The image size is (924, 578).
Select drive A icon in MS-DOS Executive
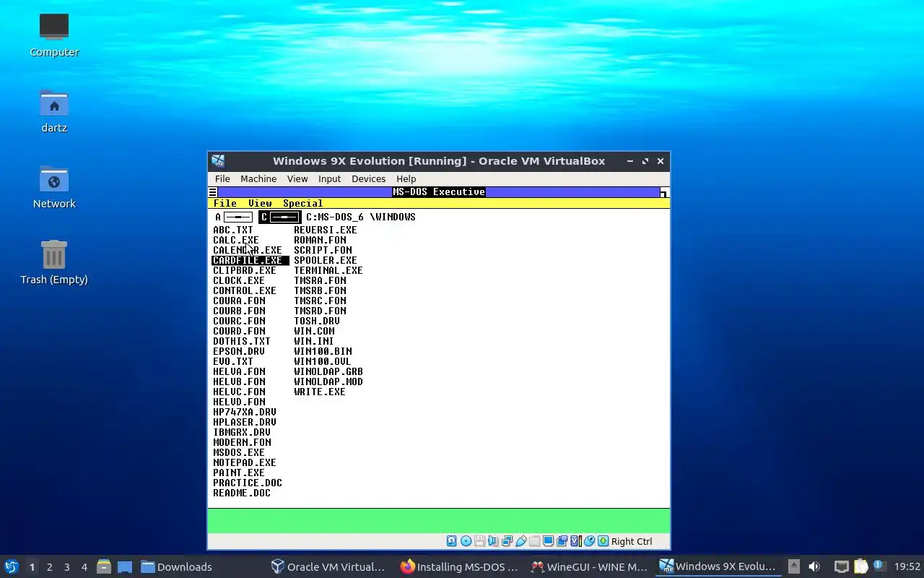point(234,217)
